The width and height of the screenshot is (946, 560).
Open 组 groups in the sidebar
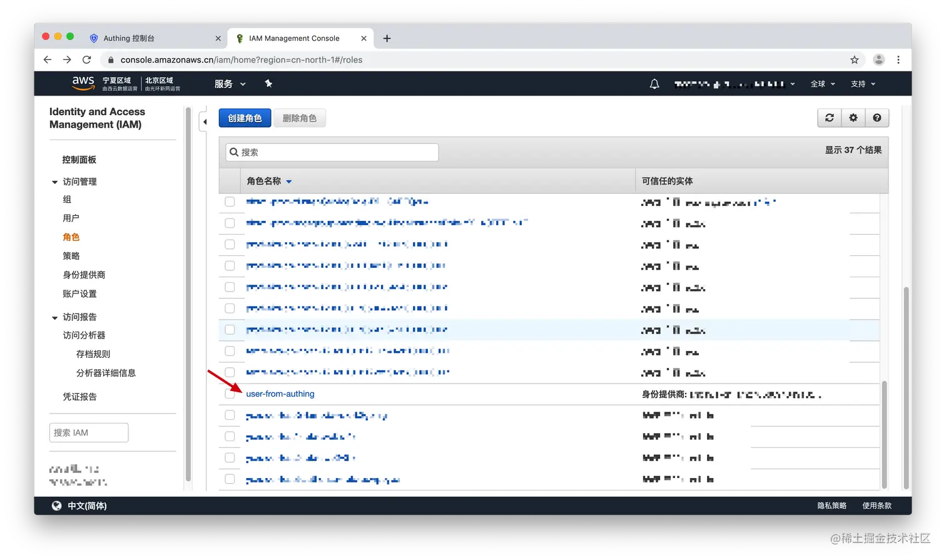coord(67,200)
